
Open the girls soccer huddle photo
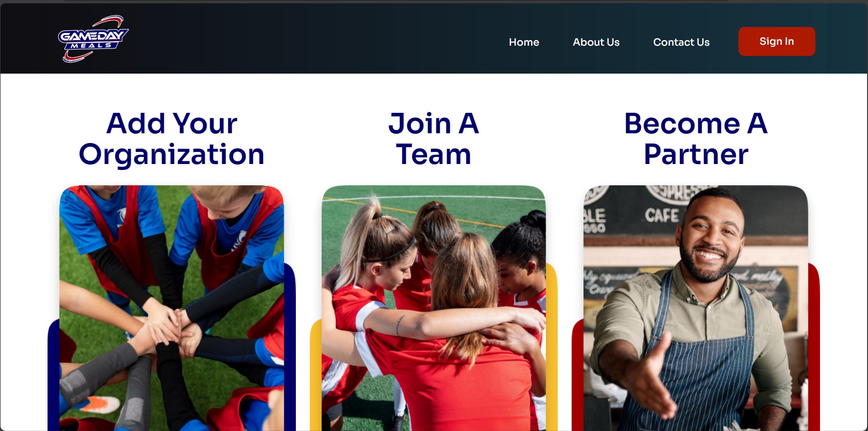point(433,308)
